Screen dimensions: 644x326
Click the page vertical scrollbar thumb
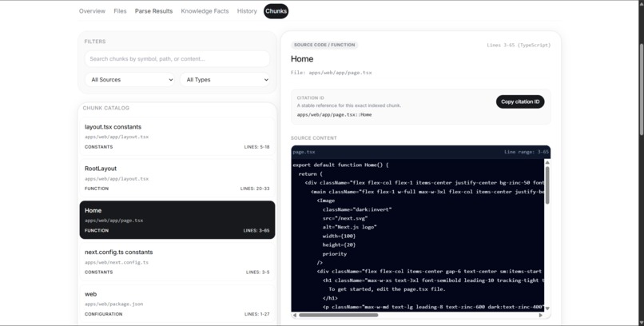[x=641, y=88]
